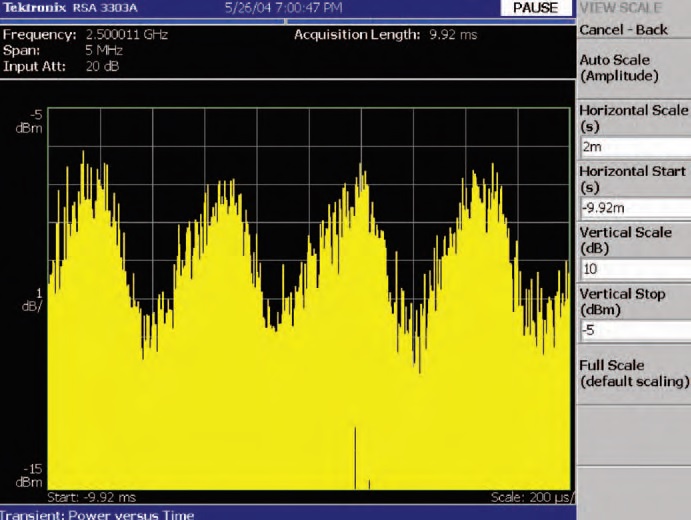Select the Frequency 2.500011 GHz readout
This screenshot has width=691, height=520.
click(x=86, y=35)
